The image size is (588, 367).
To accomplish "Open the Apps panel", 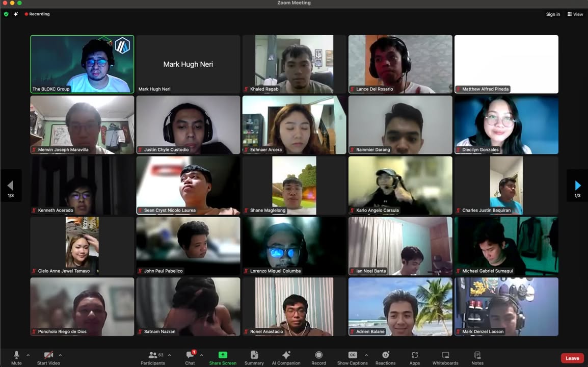I will pyautogui.click(x=415, y=358).
